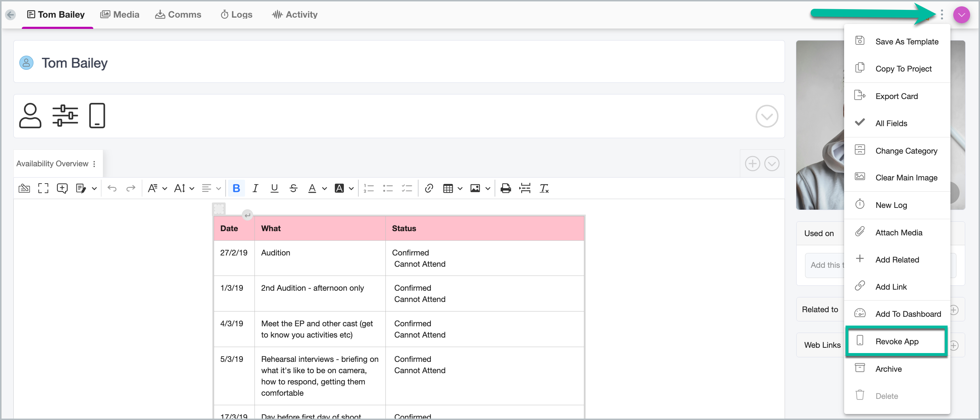Viewport: 980px width, 420px height.
Task: Toggle the All Fields checkmark option
Action: click(891, 123)
